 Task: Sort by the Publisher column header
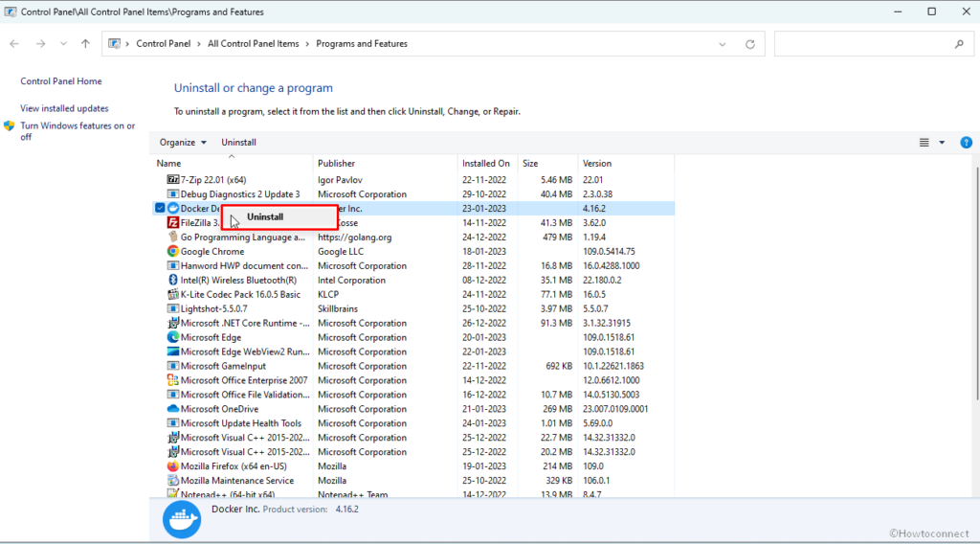pyautogui.click(x=385, y=163)
